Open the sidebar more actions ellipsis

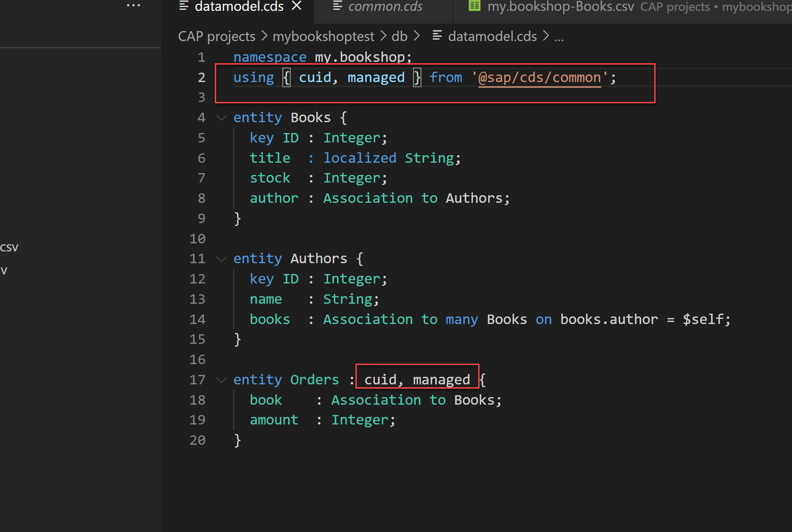[x=134, y=5]
